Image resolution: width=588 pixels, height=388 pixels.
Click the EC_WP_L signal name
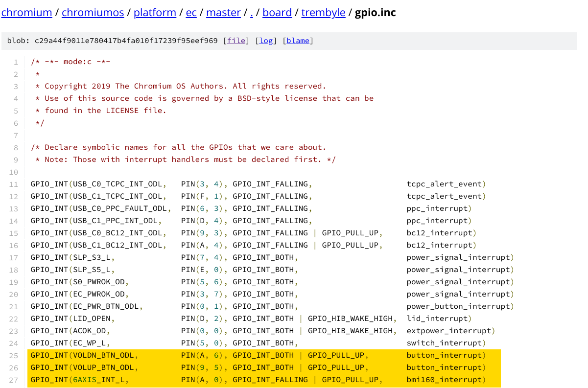[x=89, y=343]
